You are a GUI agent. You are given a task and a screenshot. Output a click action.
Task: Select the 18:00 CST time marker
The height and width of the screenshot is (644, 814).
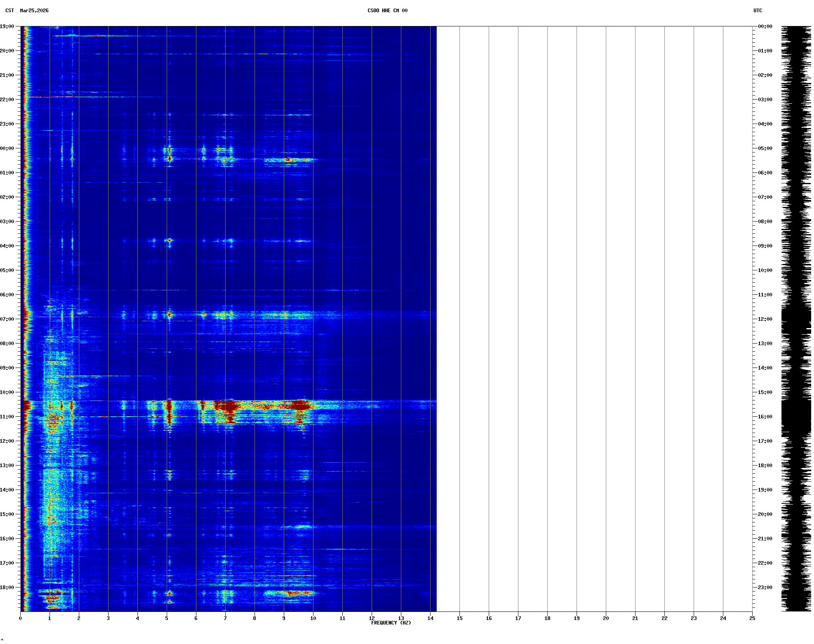click(7, 587)
